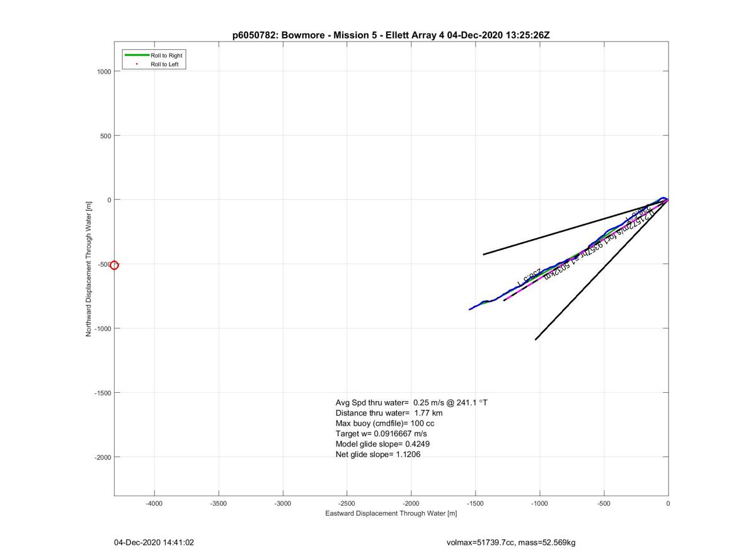Screen dimensions: 756x558
Task: Select the 'Northward Displacement Through Water [m]' axis label
Action: 89,269
